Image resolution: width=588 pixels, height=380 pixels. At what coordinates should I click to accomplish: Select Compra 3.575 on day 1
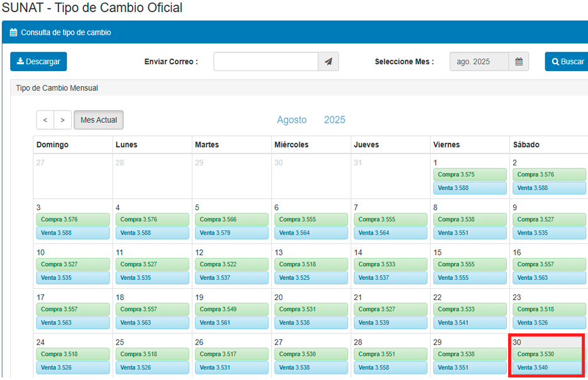(470, 174)
